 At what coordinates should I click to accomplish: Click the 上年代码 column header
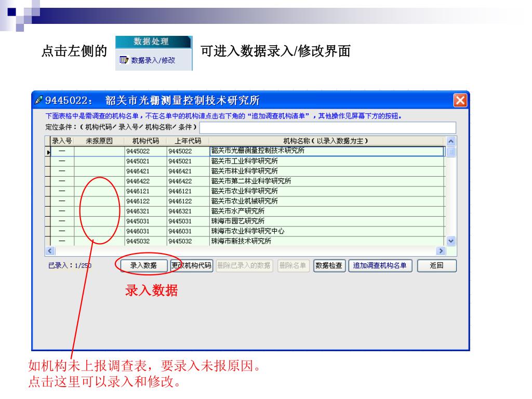(188, 141)
